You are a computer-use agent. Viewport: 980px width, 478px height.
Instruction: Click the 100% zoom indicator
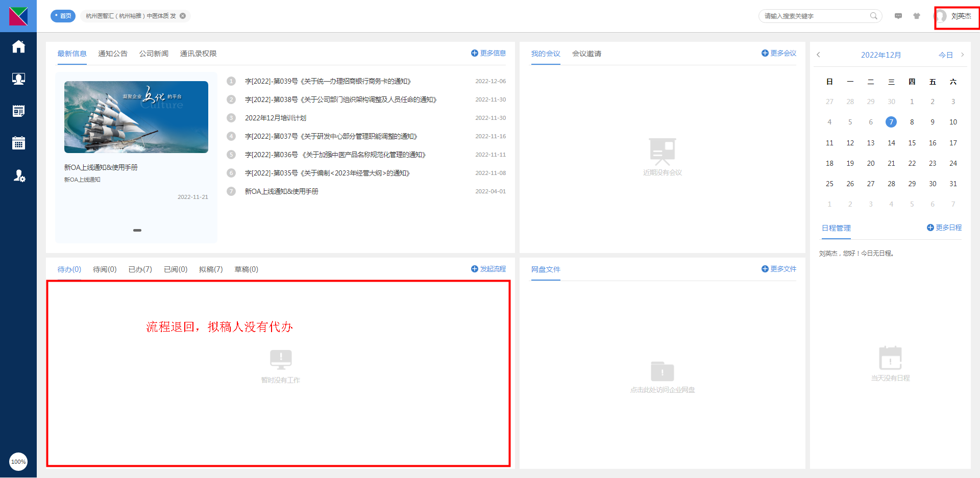(18, 462)
